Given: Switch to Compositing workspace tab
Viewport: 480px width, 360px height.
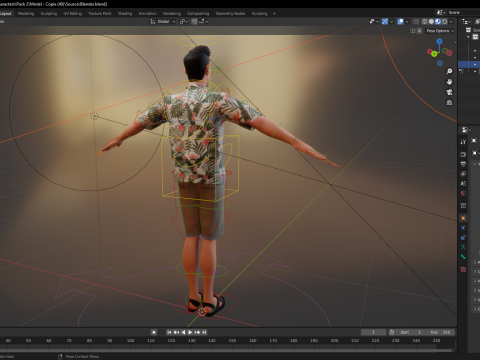Looking at the screenshot, I should 198,13.
